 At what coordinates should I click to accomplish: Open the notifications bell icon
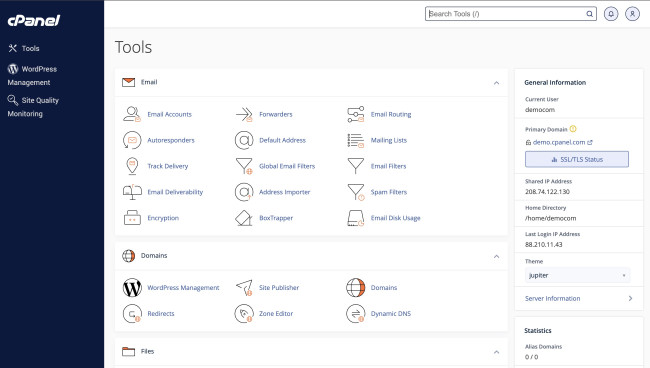tap(611, 14)
